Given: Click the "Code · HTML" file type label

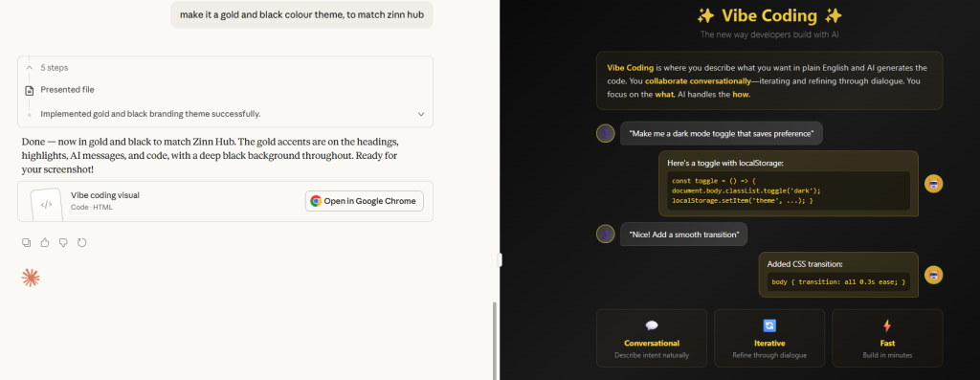Looking at the screenshot, I should (x=92, y=207).
